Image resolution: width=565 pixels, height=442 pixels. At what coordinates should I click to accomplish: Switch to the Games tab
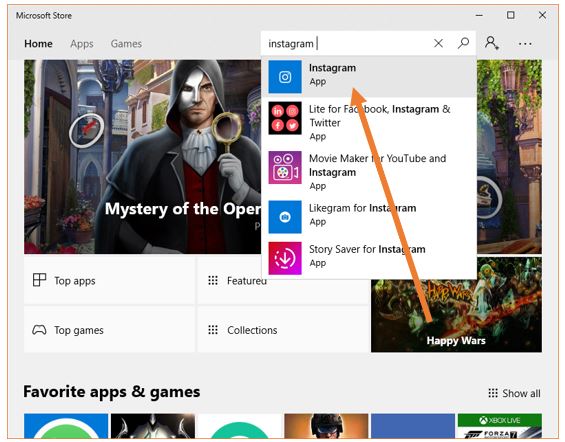pyautogui.click(x=126, y=44)
